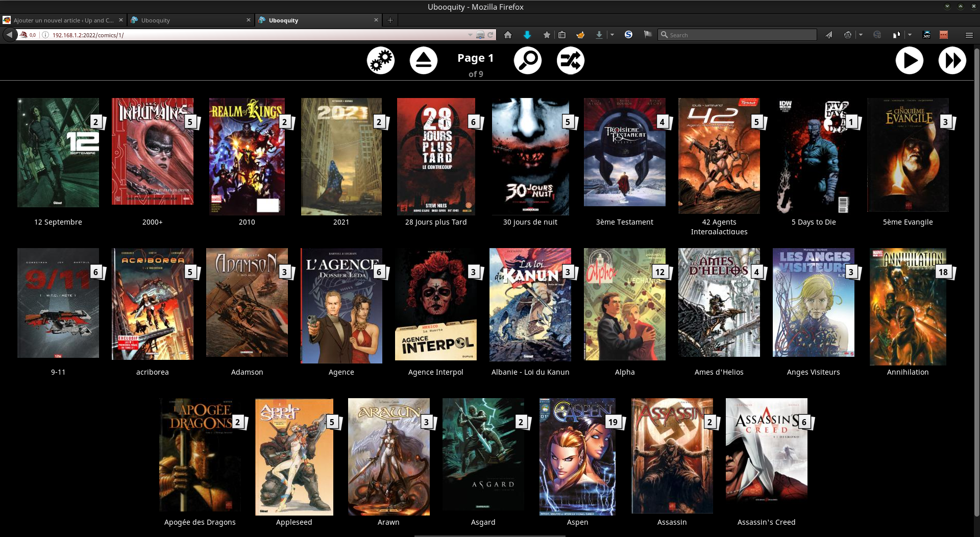Open the Agence Interpol cover
Image resolution: width=980 pixels, height=537 pixels.
tap(436, 304)
